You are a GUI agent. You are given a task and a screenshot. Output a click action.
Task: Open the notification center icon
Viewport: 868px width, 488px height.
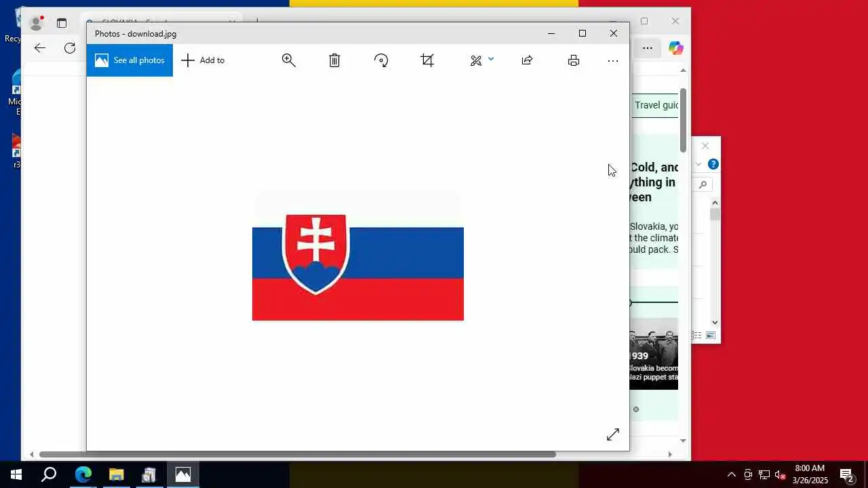847,474
